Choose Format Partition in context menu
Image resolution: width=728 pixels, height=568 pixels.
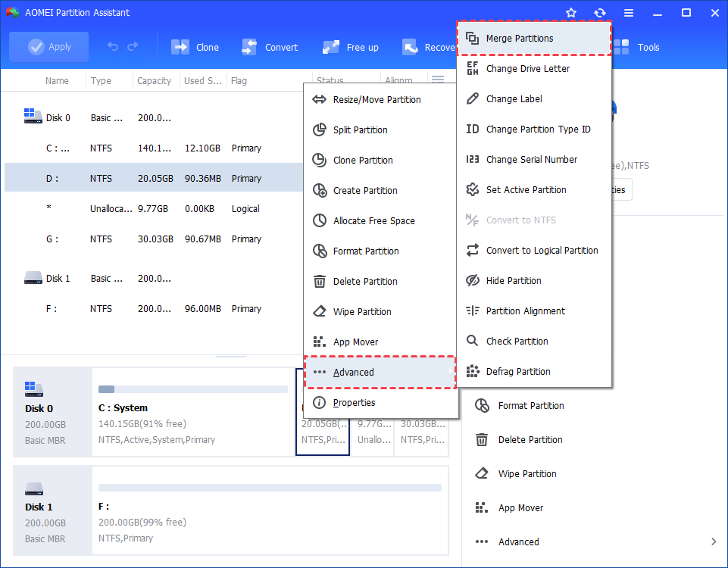[381, 251]
